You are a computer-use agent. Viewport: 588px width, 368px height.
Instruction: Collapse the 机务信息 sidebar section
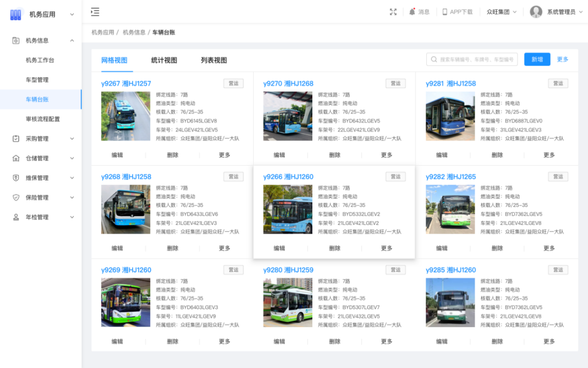pos(72,40)
